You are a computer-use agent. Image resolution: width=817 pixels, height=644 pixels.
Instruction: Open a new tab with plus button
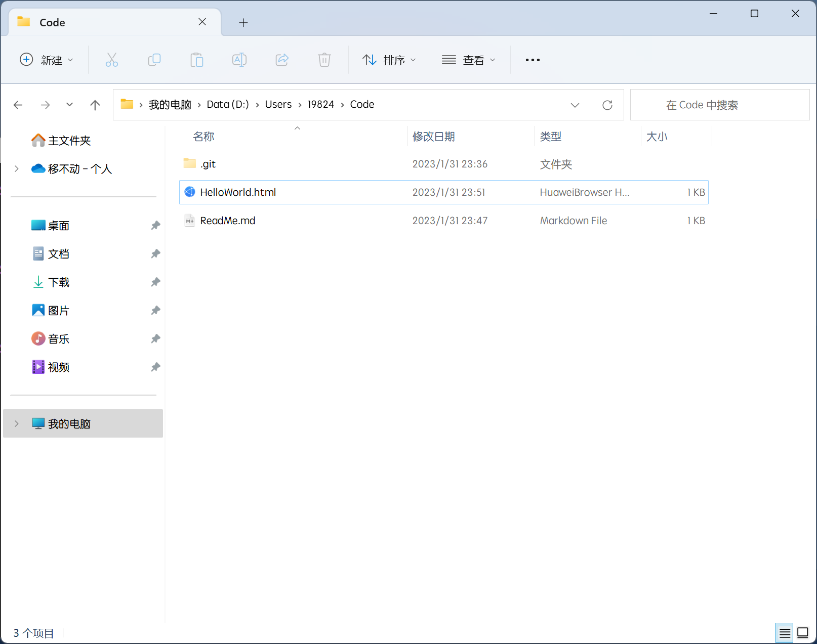tap(243, 22)
